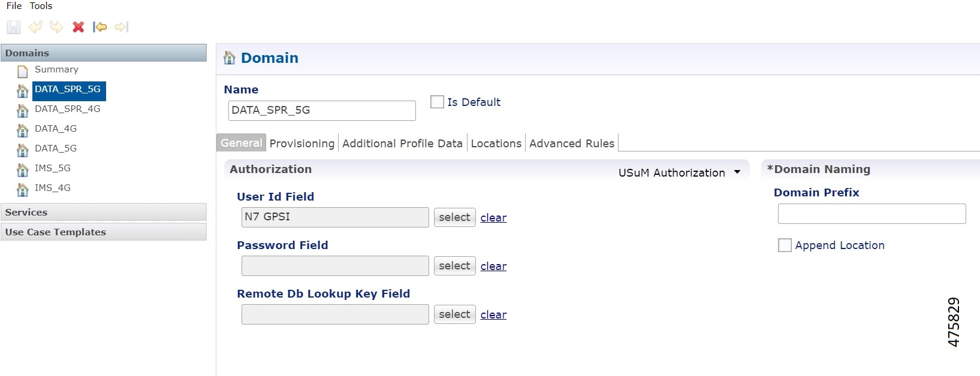This screenshot has width=980, height=376.
Task: Click the navigate forward arrow icon
Action: [x=122, y=27]
